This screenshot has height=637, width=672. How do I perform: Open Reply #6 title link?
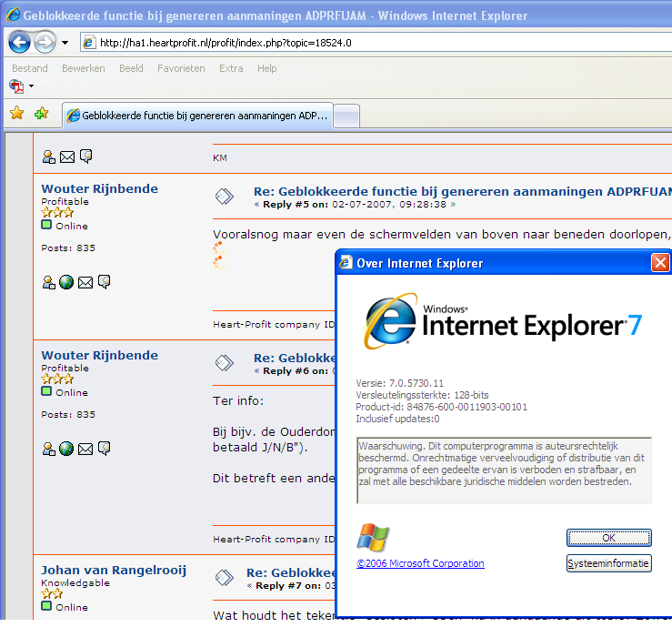click(294, 358)
